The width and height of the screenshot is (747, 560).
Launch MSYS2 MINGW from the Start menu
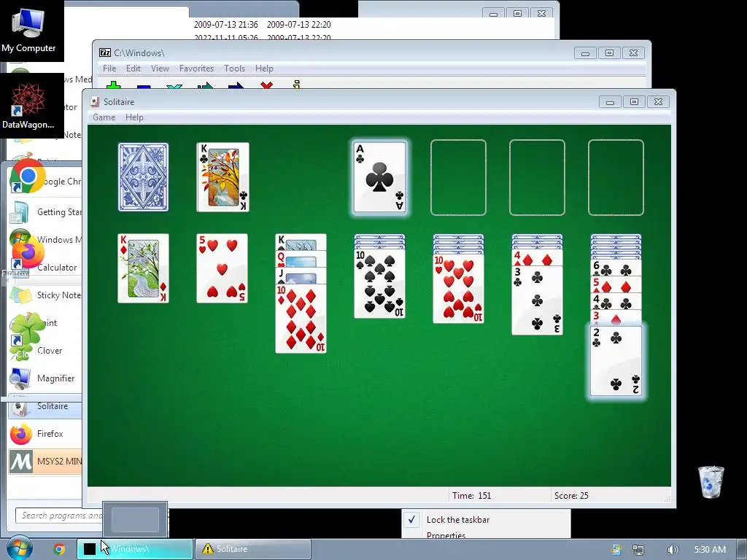[x=45, y=461]
